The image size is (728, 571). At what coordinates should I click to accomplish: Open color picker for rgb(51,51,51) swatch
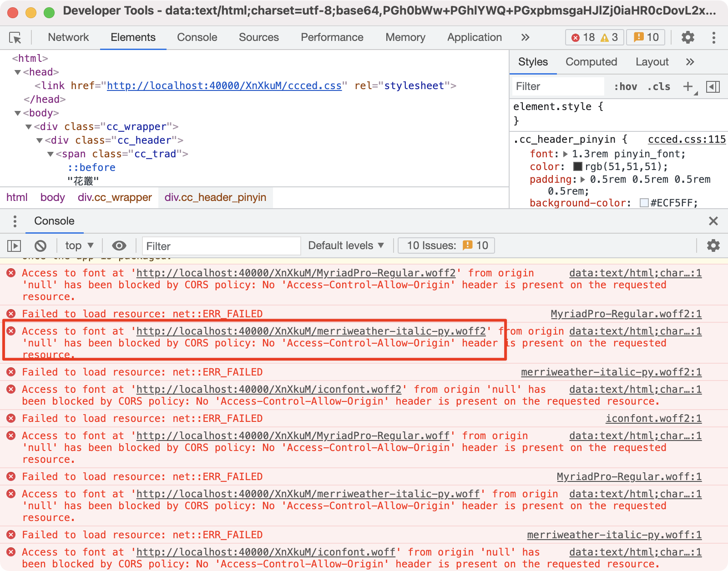coord(578,167)
